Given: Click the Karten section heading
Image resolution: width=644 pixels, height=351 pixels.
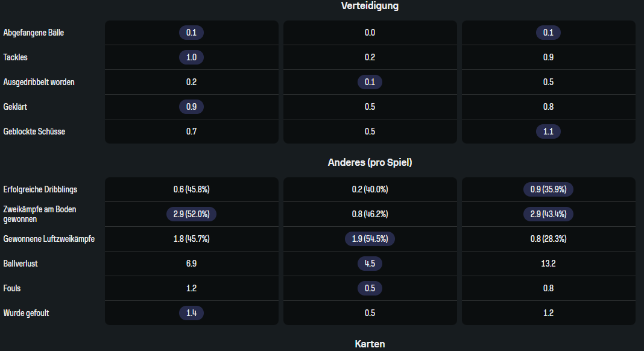Looking at the screenshot, I should point(370,344).
